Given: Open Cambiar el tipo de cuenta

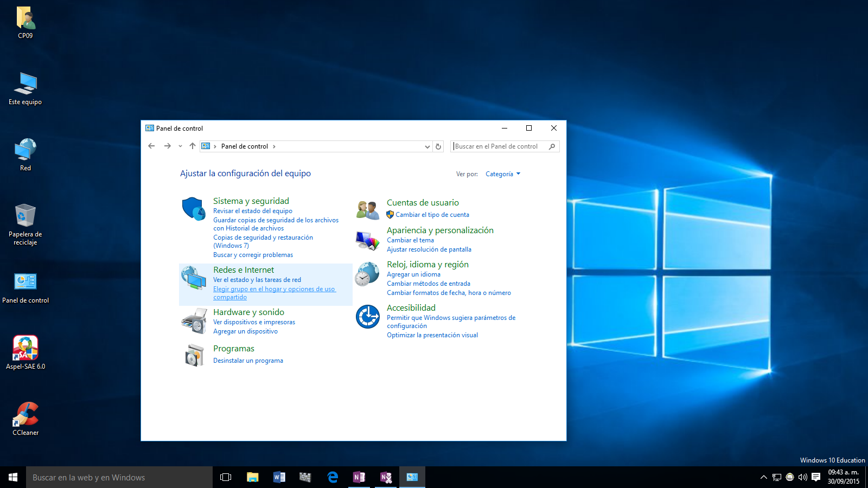Looking at the screenshot, I should tap(432, 215).
